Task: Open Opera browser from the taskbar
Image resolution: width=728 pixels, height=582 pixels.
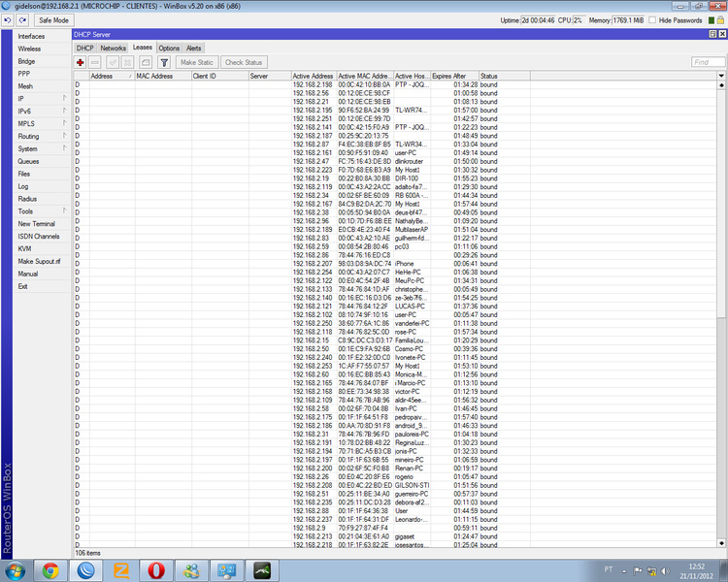Action: pos(156,570)
